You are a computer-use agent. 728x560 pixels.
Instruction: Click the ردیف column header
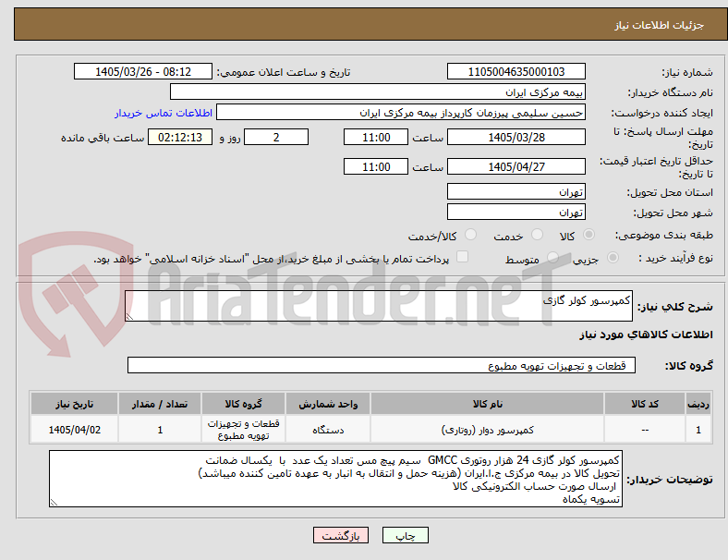point(698,404)
